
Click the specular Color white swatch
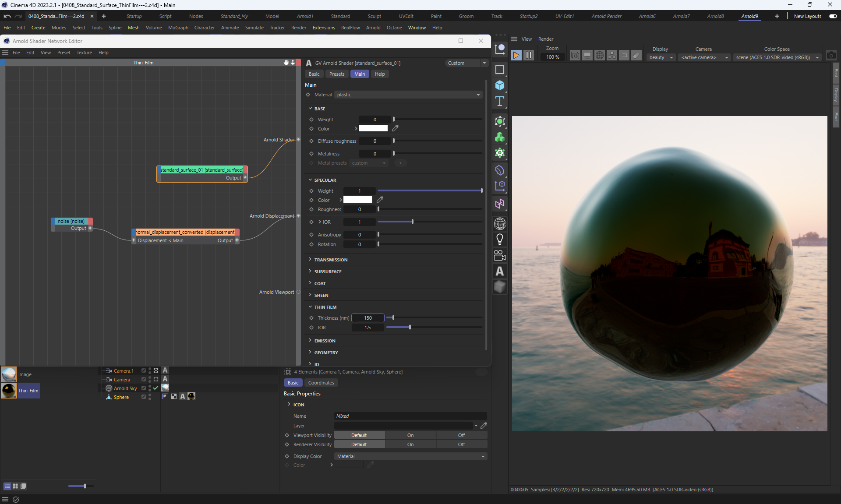click(357, 200)
